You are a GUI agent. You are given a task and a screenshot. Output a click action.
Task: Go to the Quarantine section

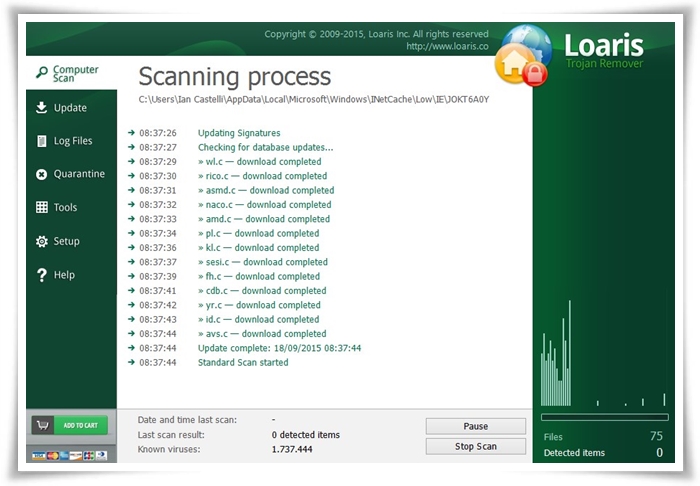point(71,174)
